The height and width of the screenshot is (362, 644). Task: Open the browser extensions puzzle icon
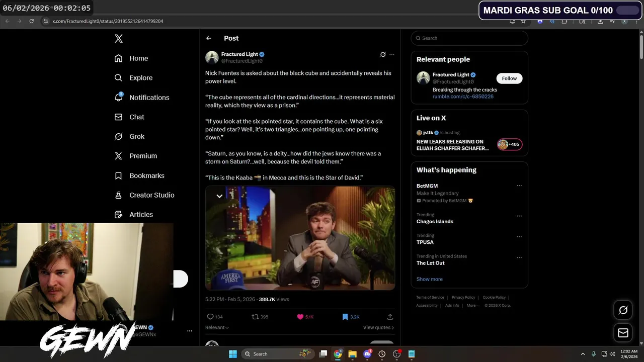(565, 21)
